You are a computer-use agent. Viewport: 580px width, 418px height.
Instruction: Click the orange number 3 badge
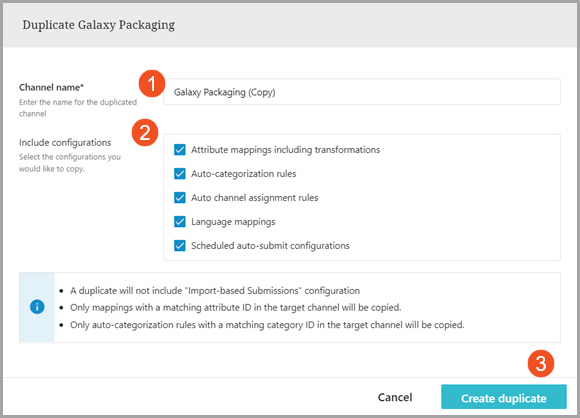click(x=540, y=364)
